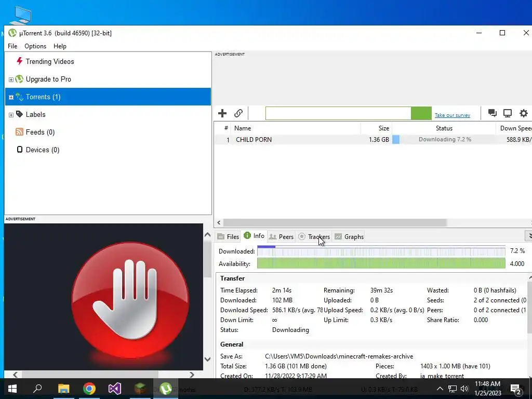
Task: Click the Labels tag icon in sidebar
Action: pos(19,114)
